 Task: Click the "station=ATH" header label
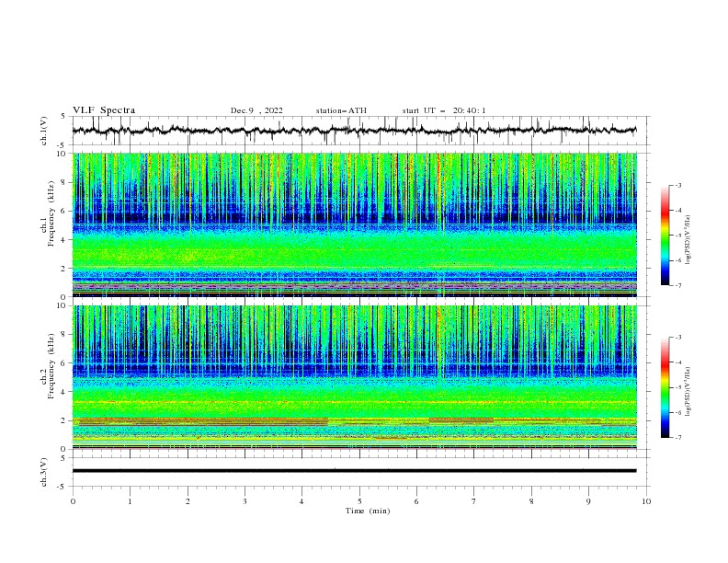(x=341, y=110)
